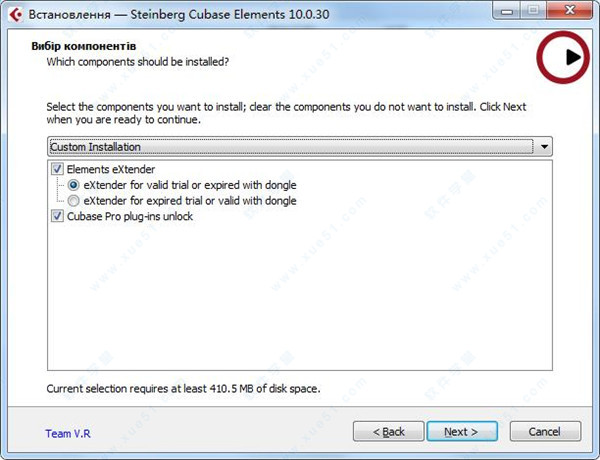Uncheck the Elements eXtender checkbox

click(57, 170)
